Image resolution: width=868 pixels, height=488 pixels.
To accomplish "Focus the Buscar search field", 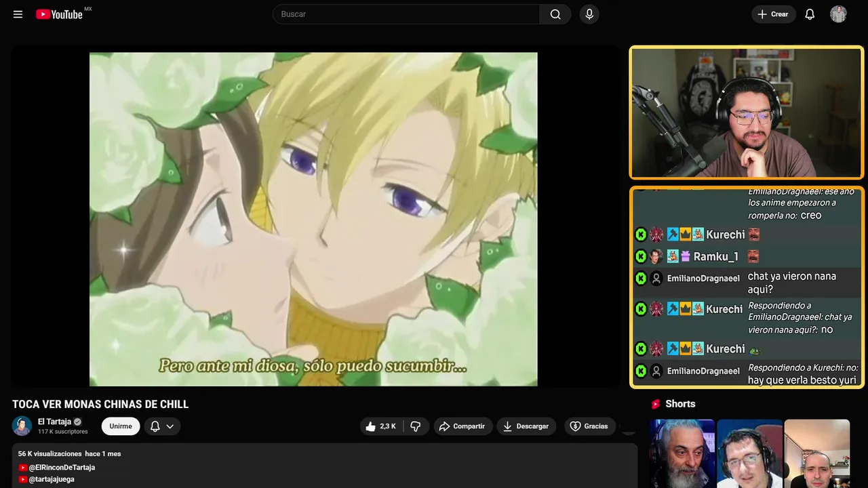I will point(406,14).
